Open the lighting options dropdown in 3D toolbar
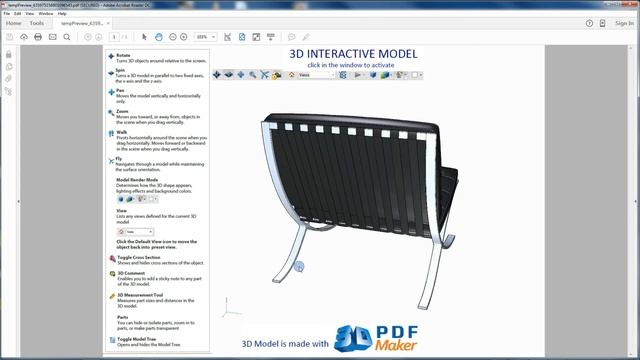640x360 pixels. [401, 75]
